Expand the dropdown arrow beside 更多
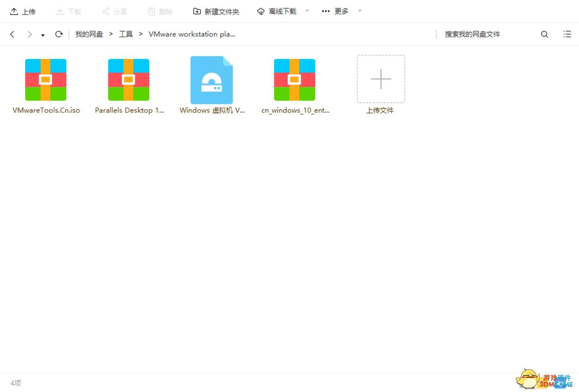This screenshot has height=392, width=579. click(x=360, y=11)
